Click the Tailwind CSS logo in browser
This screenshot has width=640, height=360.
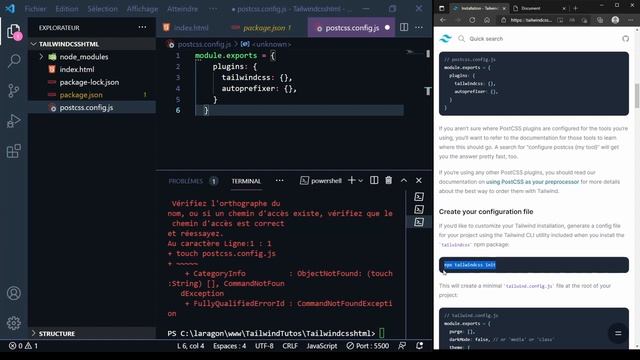[445, 39]
